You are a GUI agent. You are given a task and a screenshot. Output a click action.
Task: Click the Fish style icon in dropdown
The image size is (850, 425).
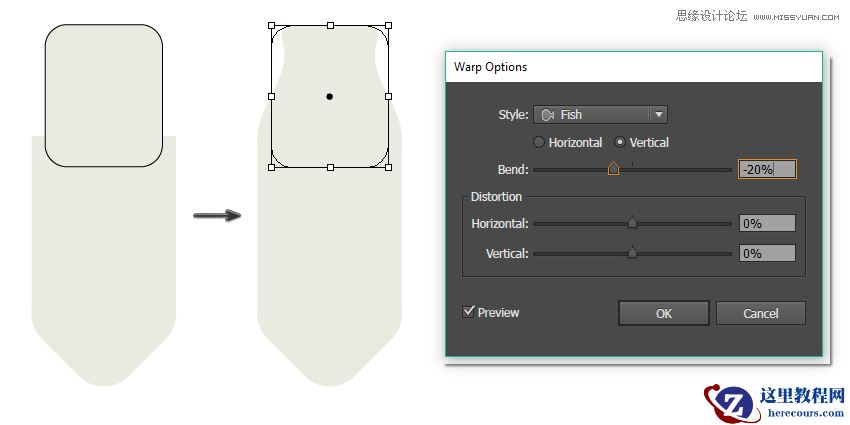[x=548, y=114]
